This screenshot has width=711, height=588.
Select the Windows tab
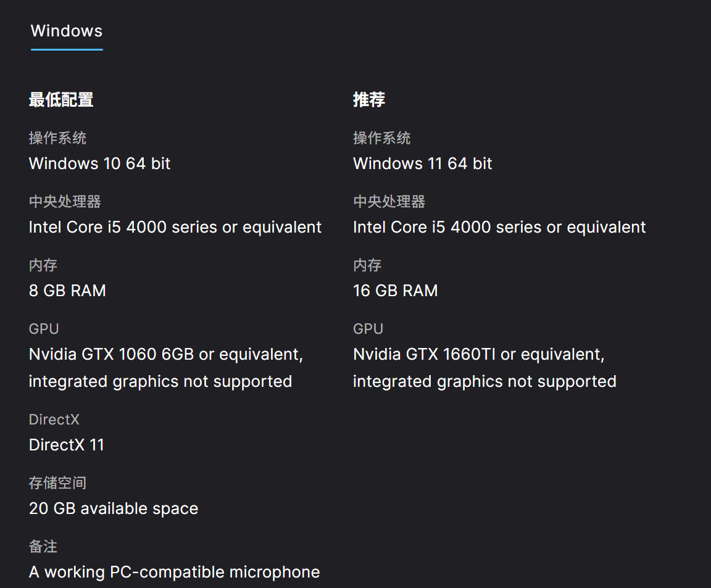[x=67, y=31]
